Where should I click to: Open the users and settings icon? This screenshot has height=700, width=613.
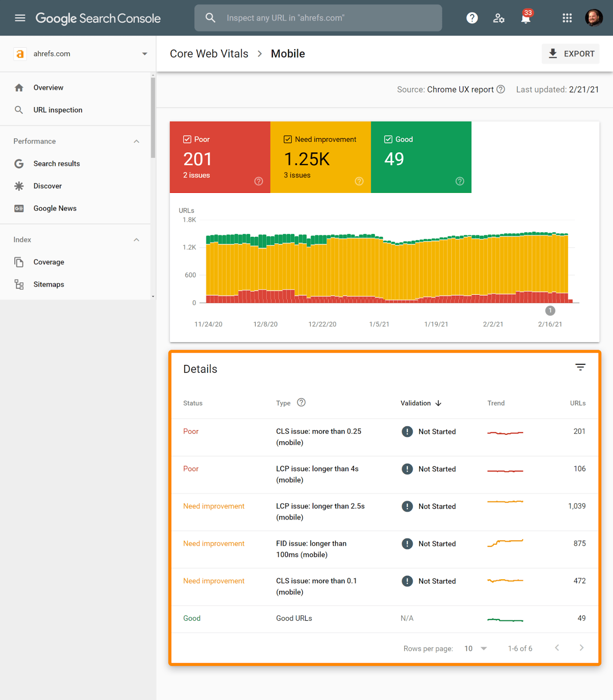[498, 18]
